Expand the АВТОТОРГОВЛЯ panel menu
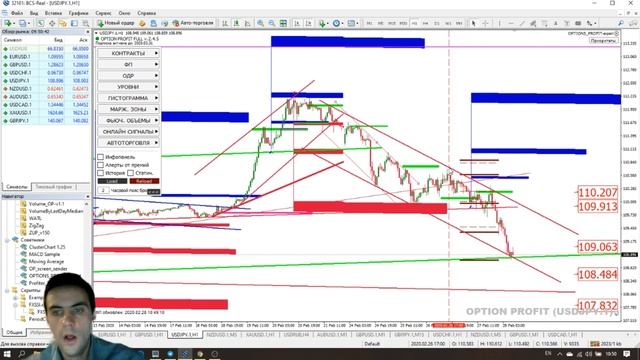 (129, 143)
